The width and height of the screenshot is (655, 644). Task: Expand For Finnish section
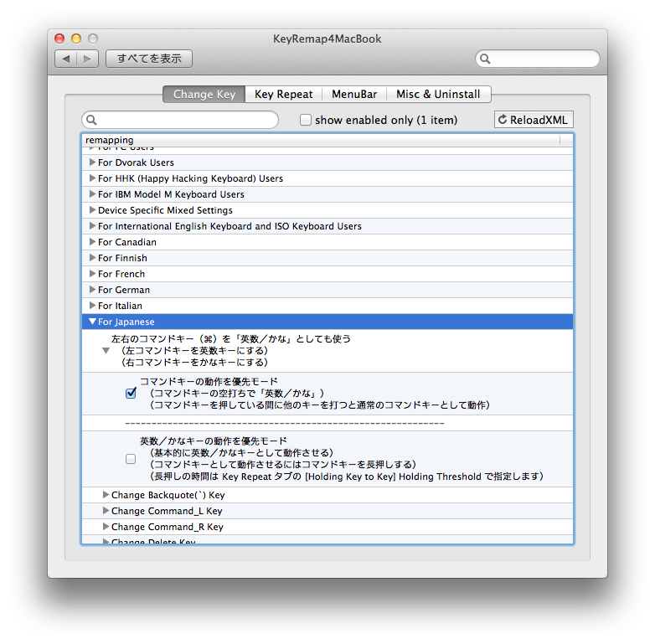coord(93,258)
